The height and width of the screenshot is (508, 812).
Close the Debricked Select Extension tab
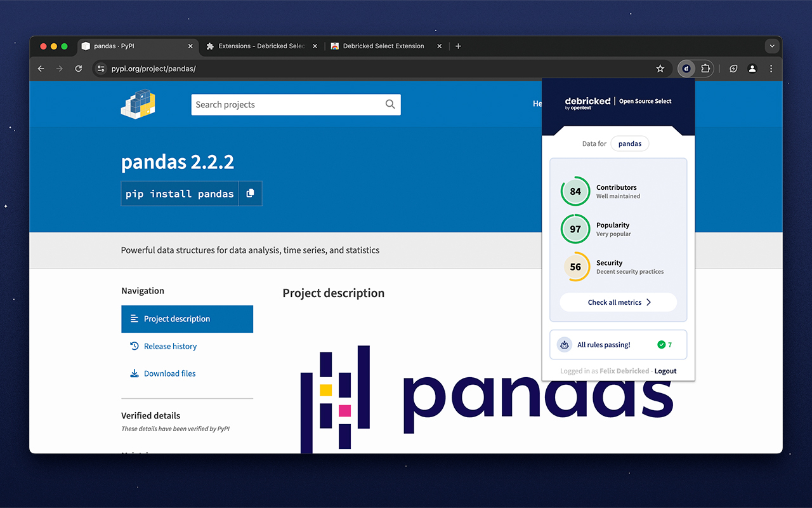pos(439,46)
